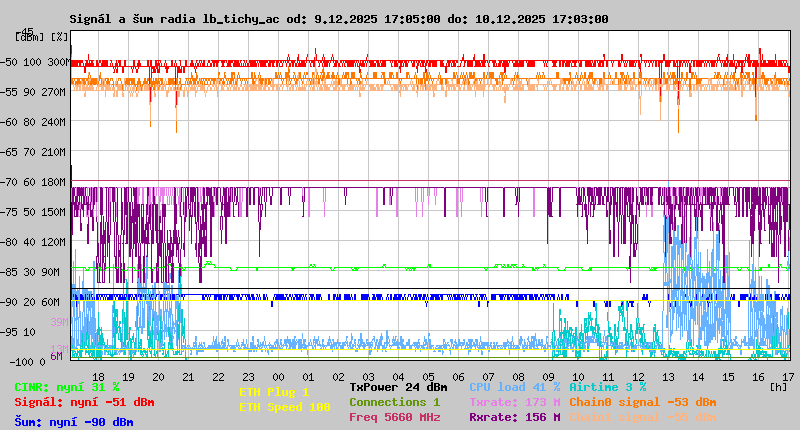Click the 'Chain1 signal -55 dBm' legend label

(x=643, y=417)
